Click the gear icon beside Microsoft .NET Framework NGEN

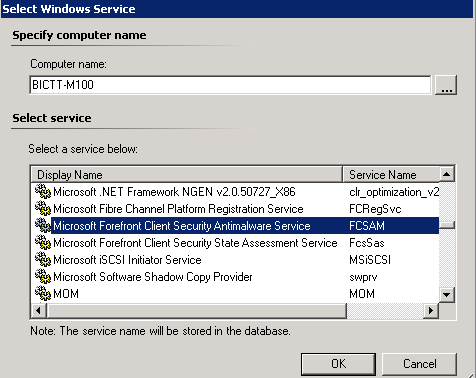(43, 191)
